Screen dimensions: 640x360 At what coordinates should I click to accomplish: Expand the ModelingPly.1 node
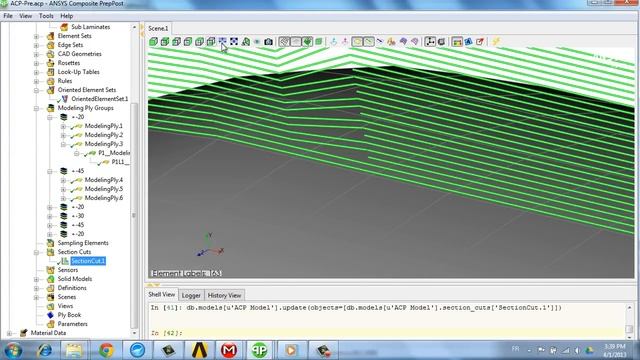coord(63,126)
